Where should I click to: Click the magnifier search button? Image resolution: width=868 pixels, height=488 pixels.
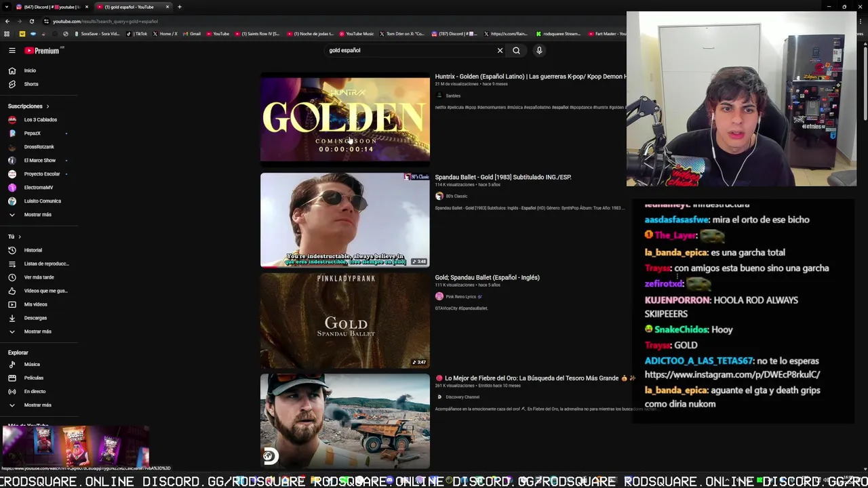click(x=516, y=51)
